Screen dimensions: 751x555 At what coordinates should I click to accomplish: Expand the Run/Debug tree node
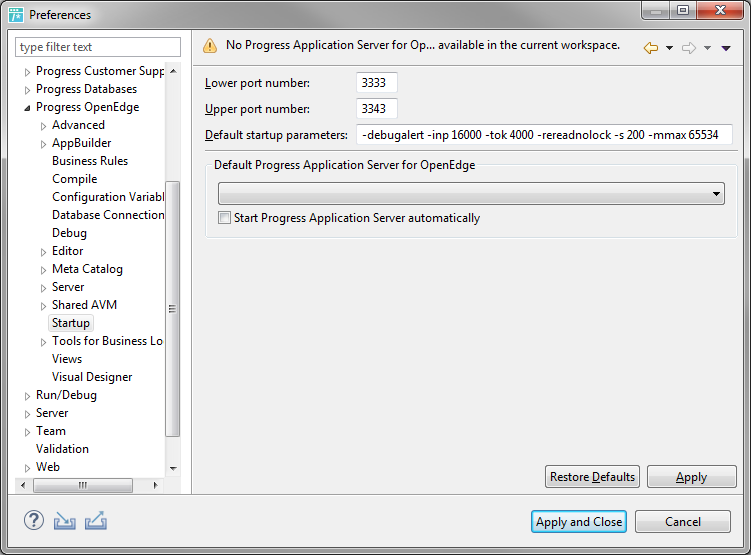(x=27, y=396)
